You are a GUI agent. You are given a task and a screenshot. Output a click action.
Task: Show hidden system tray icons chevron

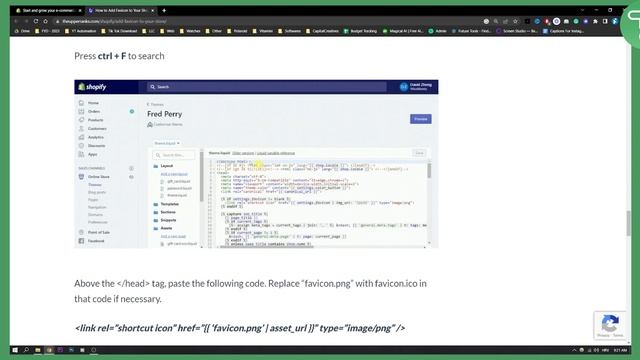574,350
